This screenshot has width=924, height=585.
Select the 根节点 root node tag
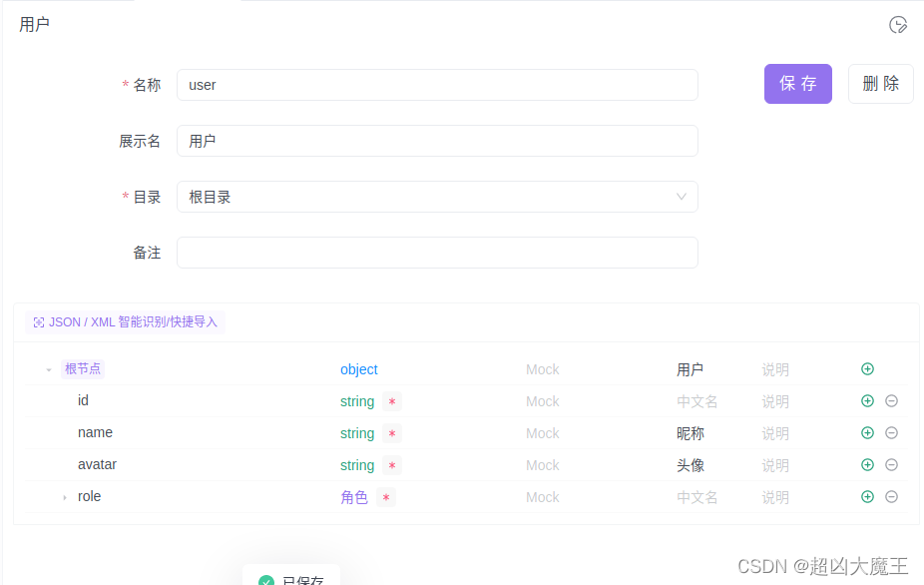click(83, 368)
